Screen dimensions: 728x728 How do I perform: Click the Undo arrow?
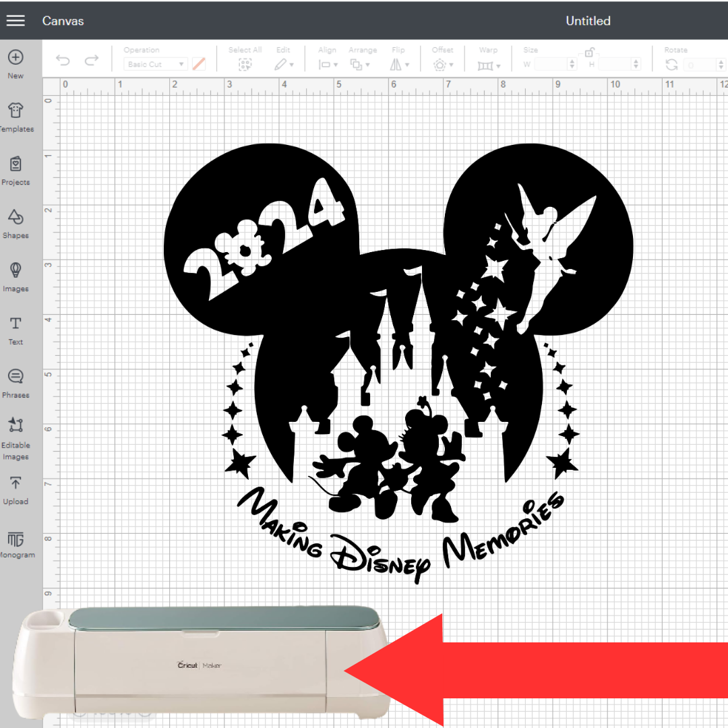pyautogui.click(x=63, y=61)
